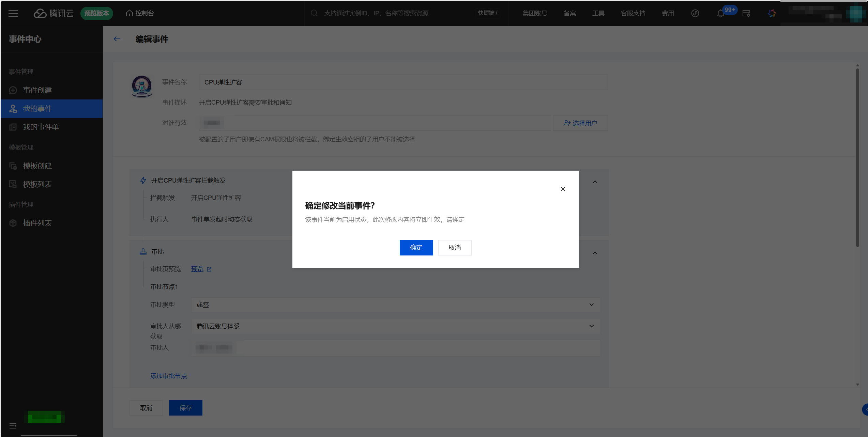868x437 pixels.
Task: Collapse the sidebar using bottom-left icon
Action: click(x=13, y=426)
